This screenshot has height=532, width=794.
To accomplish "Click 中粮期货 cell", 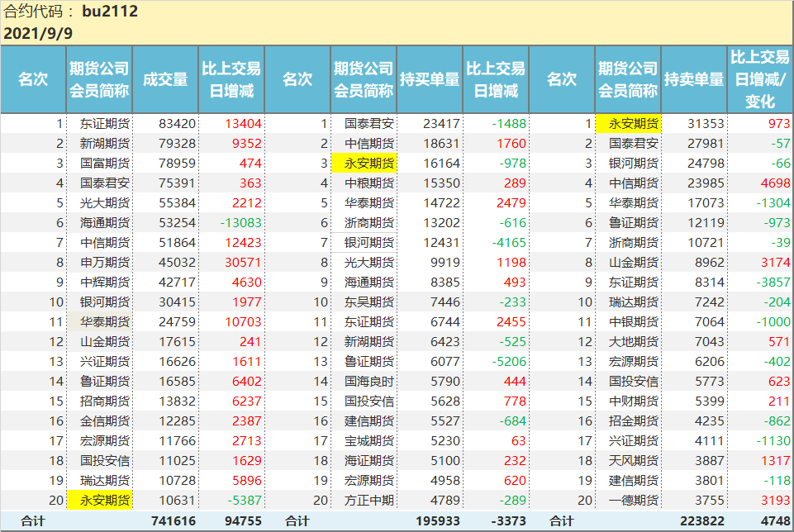I will (x=368, y=183).
